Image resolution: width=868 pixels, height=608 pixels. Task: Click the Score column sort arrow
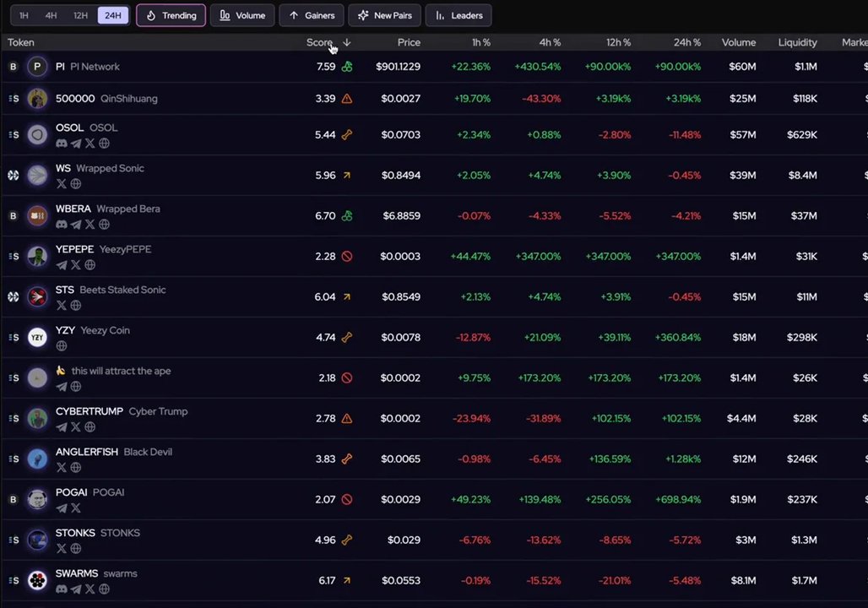tap(346, 44)
